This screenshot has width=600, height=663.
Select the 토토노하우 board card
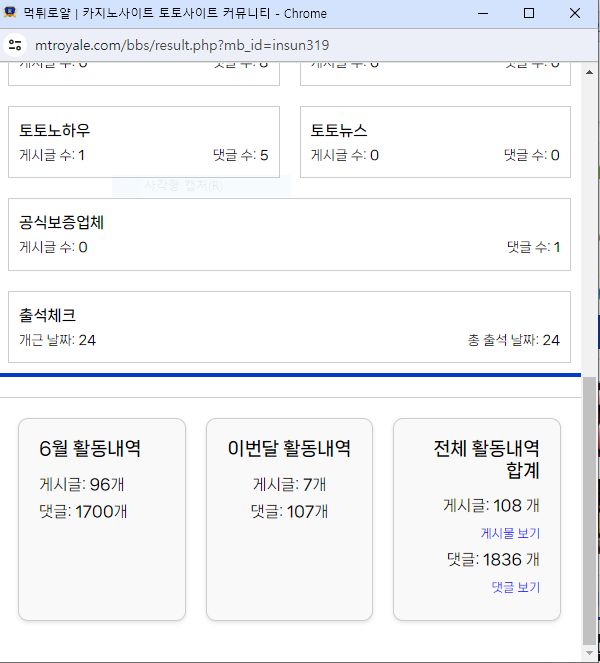coord(144,142)
